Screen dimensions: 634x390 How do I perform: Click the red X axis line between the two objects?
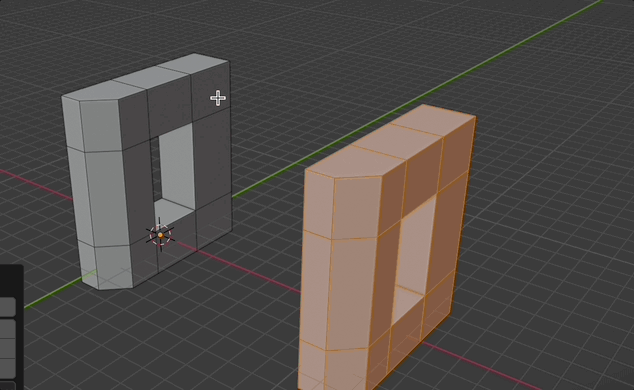tap(239, 266)
